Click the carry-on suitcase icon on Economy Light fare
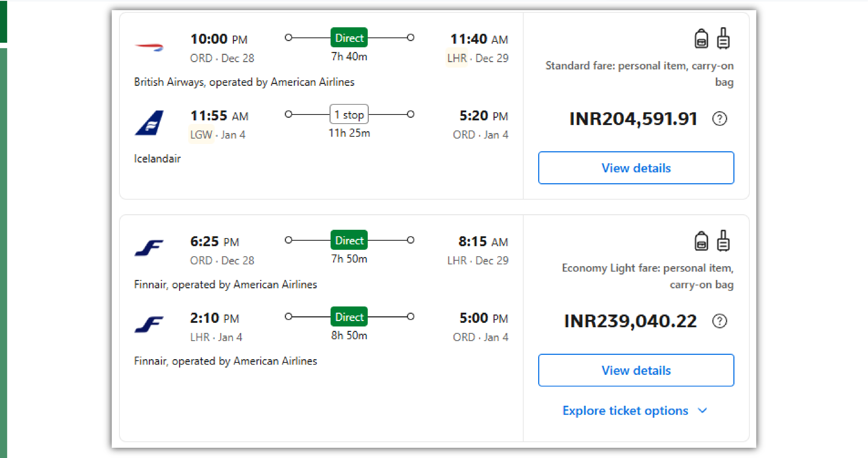 723,241
